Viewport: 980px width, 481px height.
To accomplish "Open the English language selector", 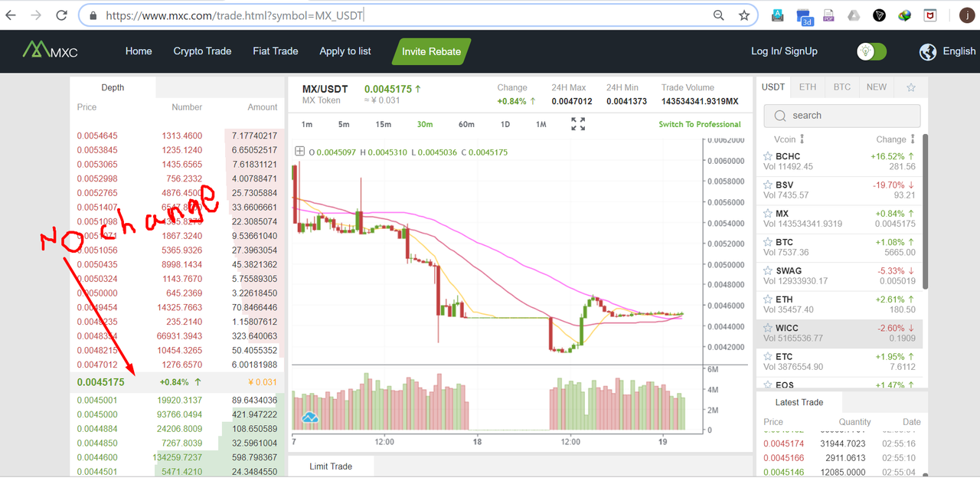I will (x=959, y=51).
